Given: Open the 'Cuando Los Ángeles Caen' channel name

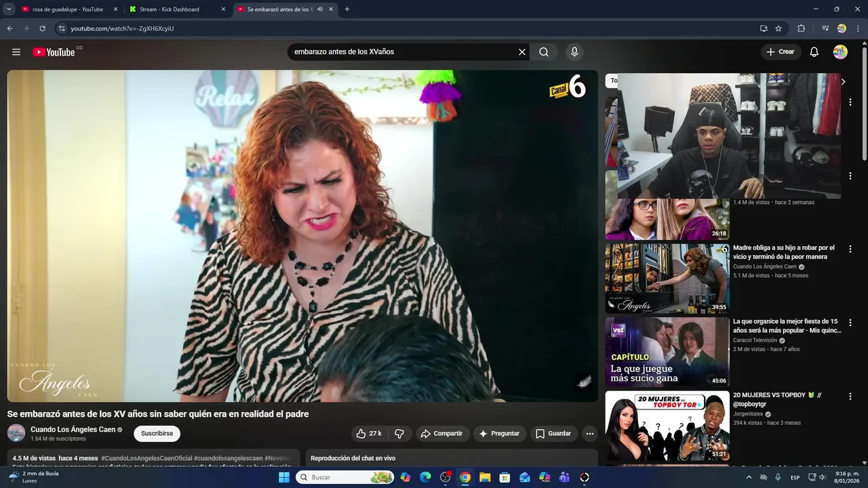Looking at the screenshot, I should point(73,430).
